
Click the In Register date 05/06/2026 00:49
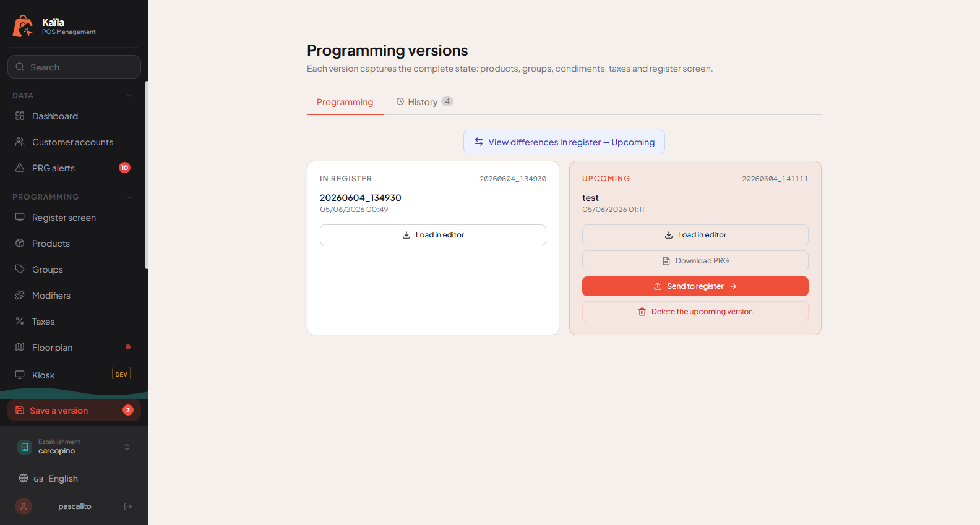point(354,210)
